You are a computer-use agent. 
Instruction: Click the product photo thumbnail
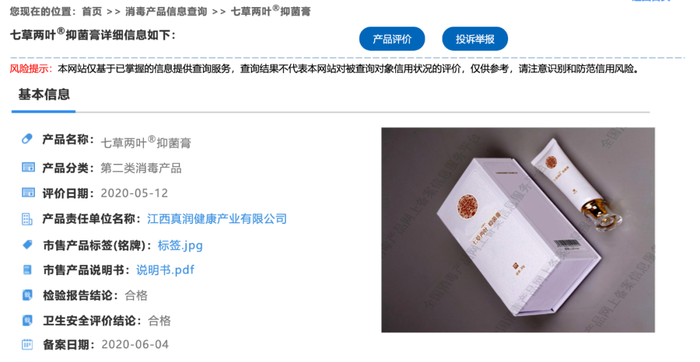tap(518, 230)
